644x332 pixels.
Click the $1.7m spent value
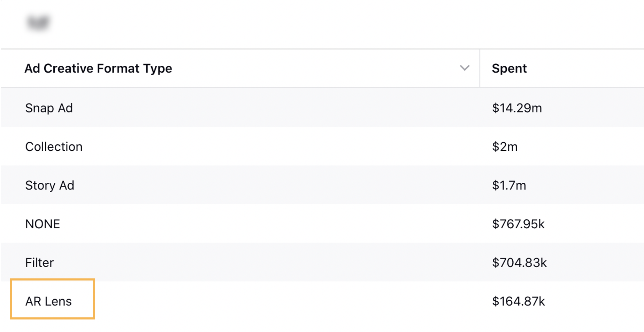[x=509, y=185]
